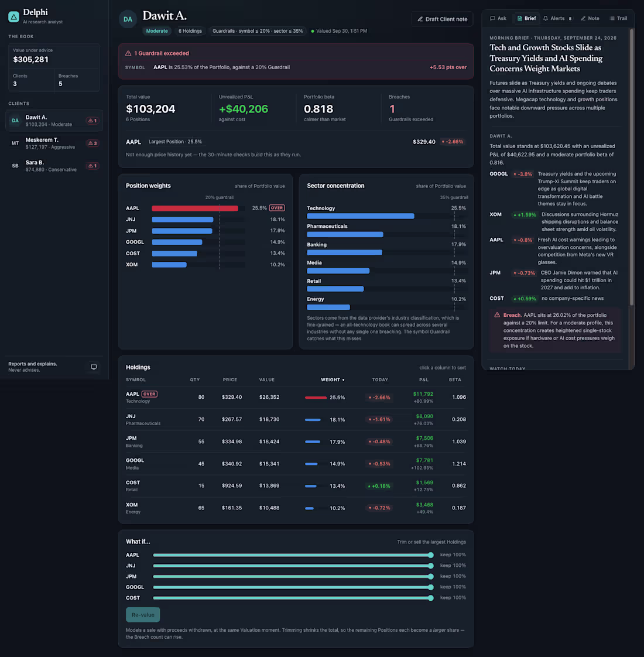
Task: Sort holdings by Beta column
Action: point(455,379)
